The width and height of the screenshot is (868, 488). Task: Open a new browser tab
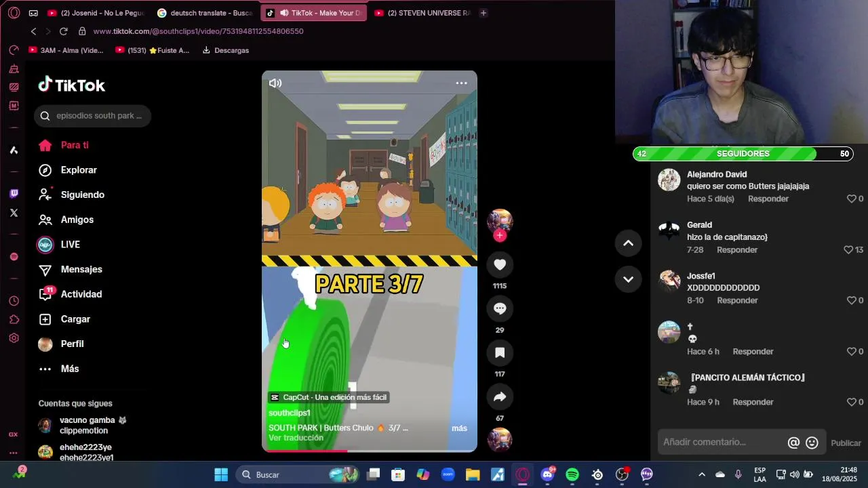(x=483, y=13)
